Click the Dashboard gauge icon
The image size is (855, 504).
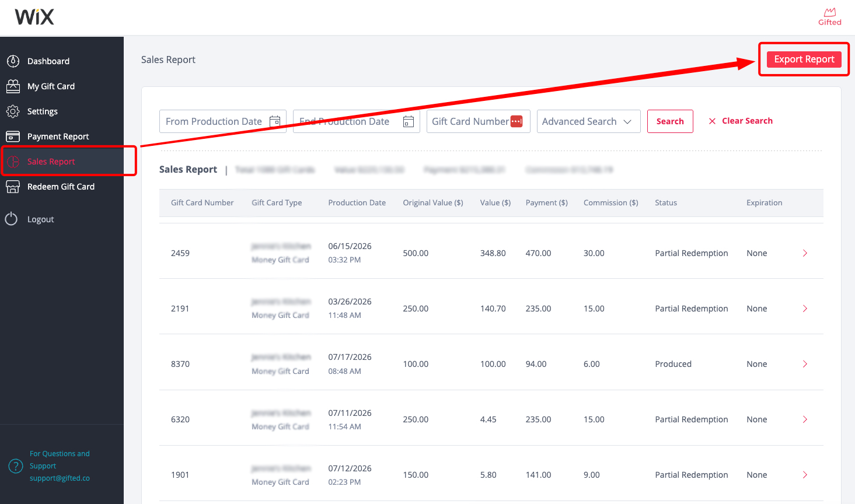(x=13, y=61)
